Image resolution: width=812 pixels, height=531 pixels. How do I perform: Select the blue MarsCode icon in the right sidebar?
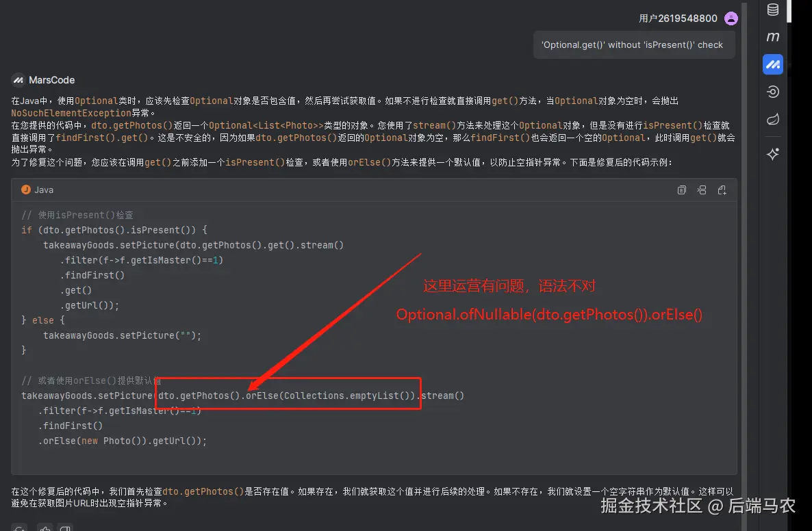point(772,64)
